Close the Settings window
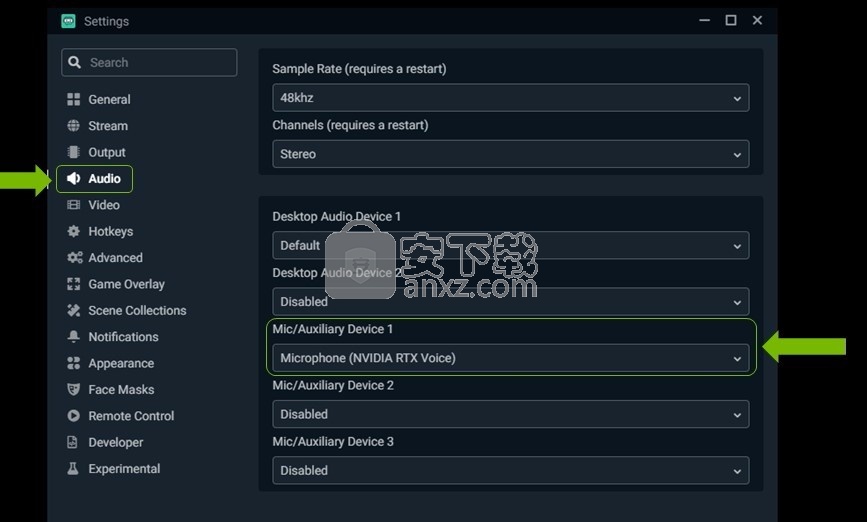Viewport: 867px width, 522px height. coord(758,20)
